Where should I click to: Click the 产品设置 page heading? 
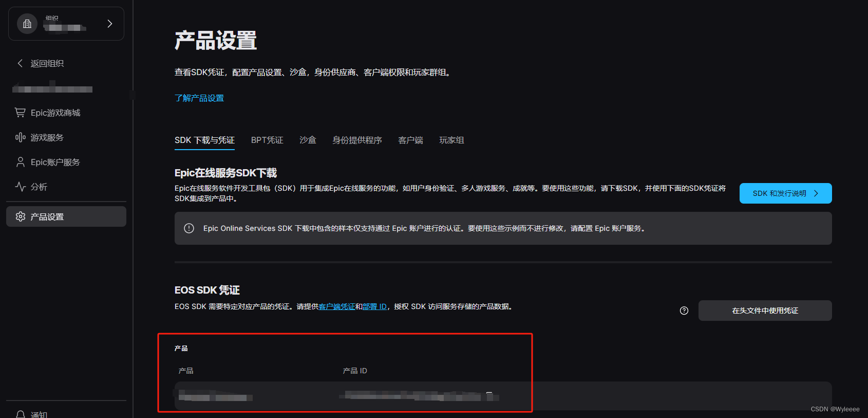pos(216,40)
